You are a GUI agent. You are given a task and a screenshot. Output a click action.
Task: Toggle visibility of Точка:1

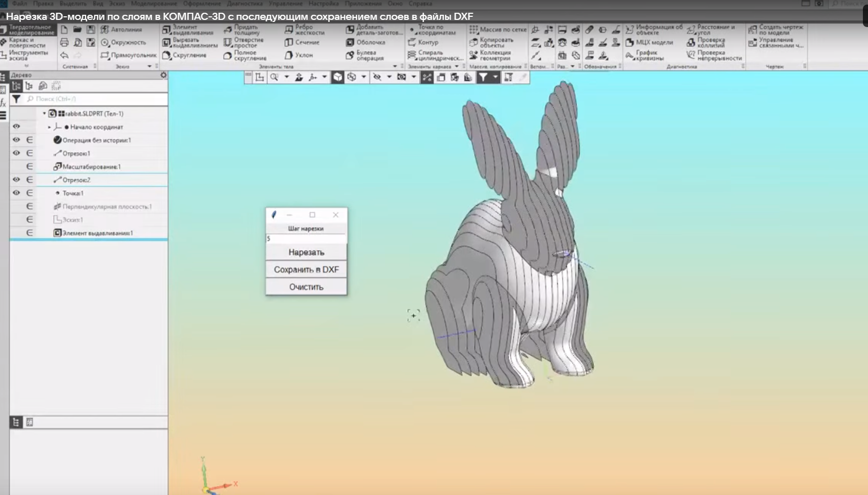(x=16, y=193)
